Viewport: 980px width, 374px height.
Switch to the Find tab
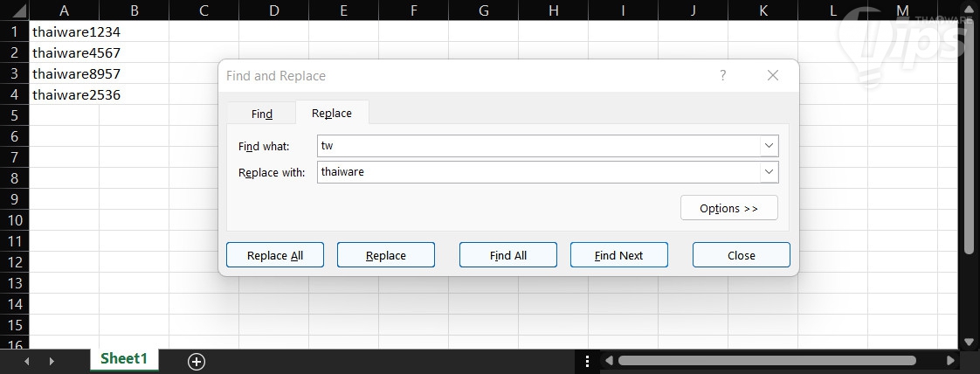pos(262,114)
